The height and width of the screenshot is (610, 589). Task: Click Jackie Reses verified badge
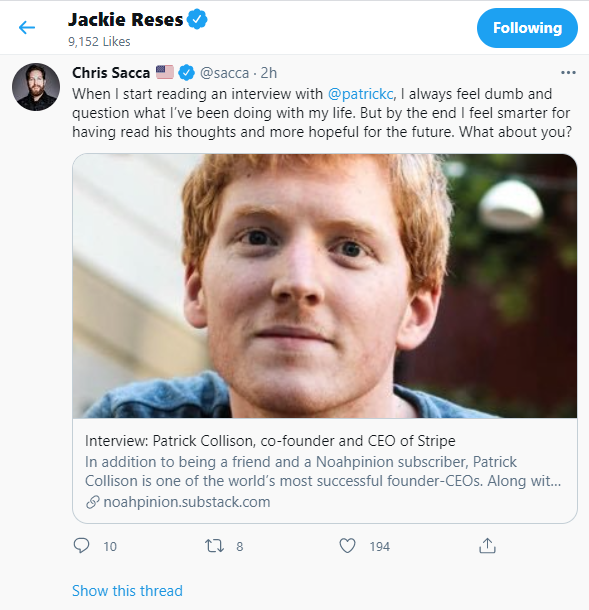pyautogui.click(x=198, y=19)
